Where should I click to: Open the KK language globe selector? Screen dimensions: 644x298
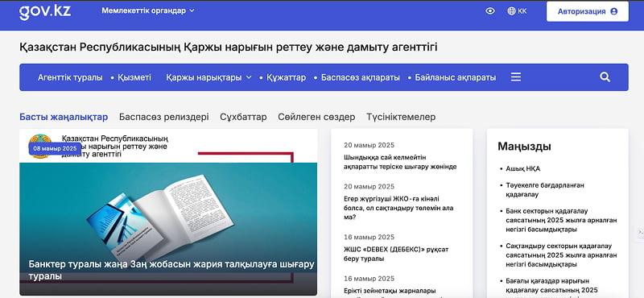[x=517, y=11]
